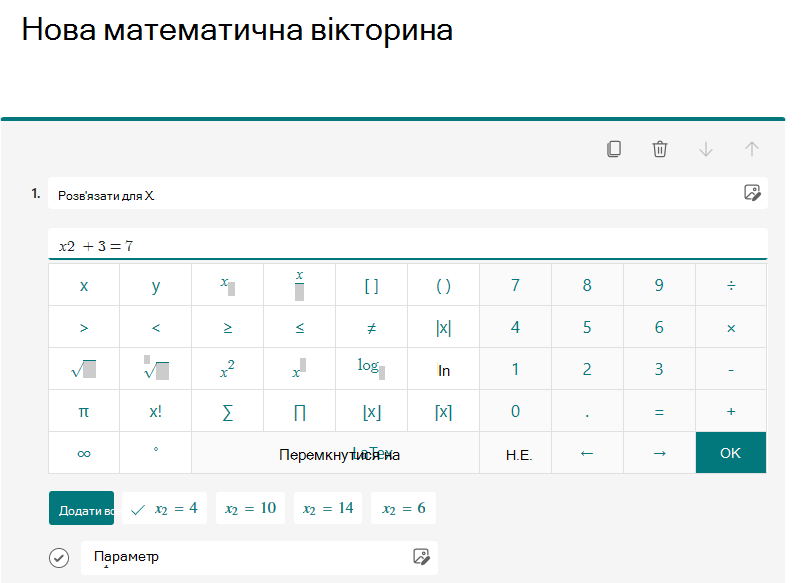Screen dimensions: 804x583
Task: Move the question down with the arrow
Action: point(706,149)
